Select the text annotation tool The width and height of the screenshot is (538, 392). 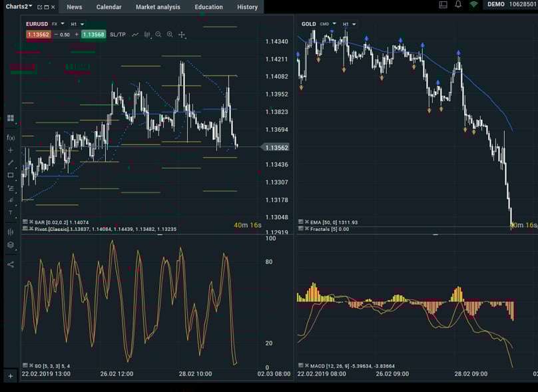point(11,212)
